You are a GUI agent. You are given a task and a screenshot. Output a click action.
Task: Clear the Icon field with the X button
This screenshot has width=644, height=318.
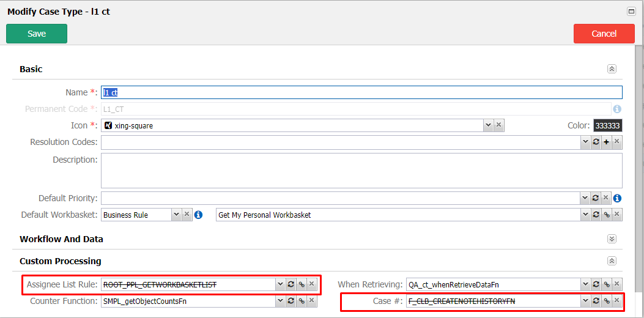point(498,125)
